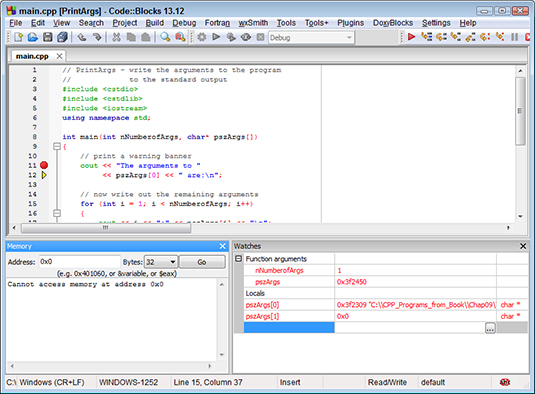Click the Replace icon in the toolbar
The height and width of the screenshot is (394, 535).
pos(180,37)
